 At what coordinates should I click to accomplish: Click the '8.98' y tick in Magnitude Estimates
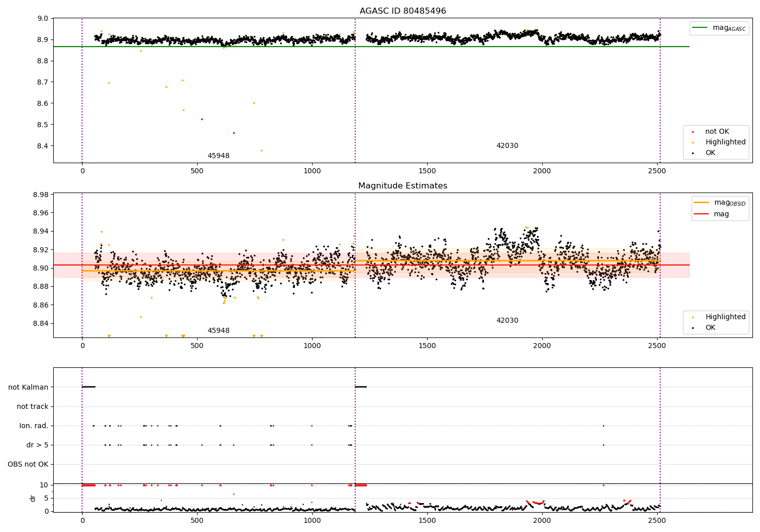click(x=41, y=195)
